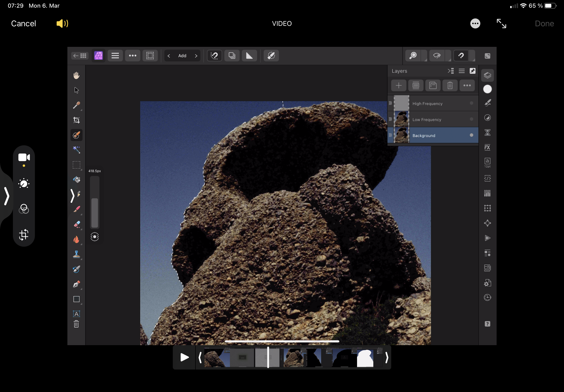564x392 pixels.
Task: Click the brush width slider
Action: (95, 202)
